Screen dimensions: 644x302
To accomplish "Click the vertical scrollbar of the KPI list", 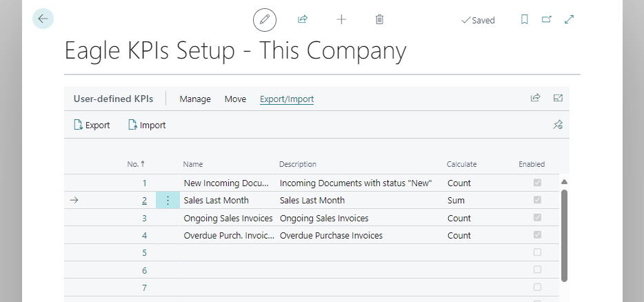I will click(565, 234).
